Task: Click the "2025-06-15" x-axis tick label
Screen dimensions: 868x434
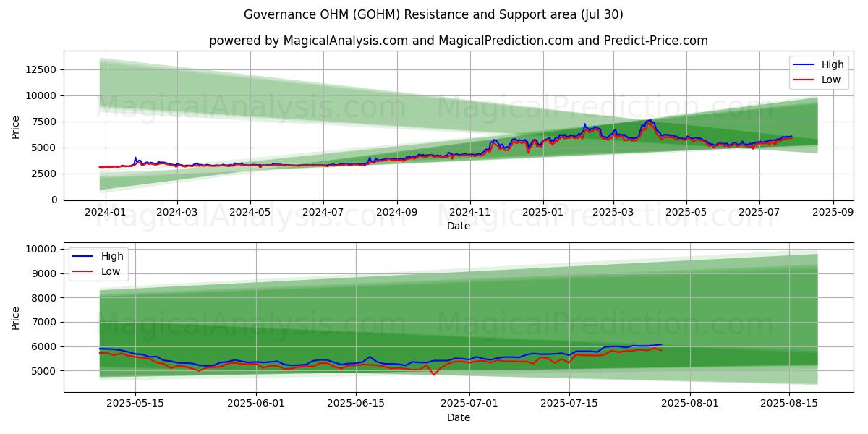Action: [357, 404]
